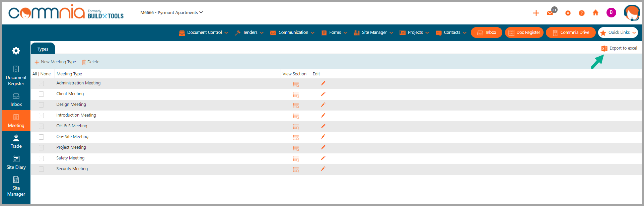
Task: Click the Commnia logo
Action: pyautogui.click(x=47, y=13)
